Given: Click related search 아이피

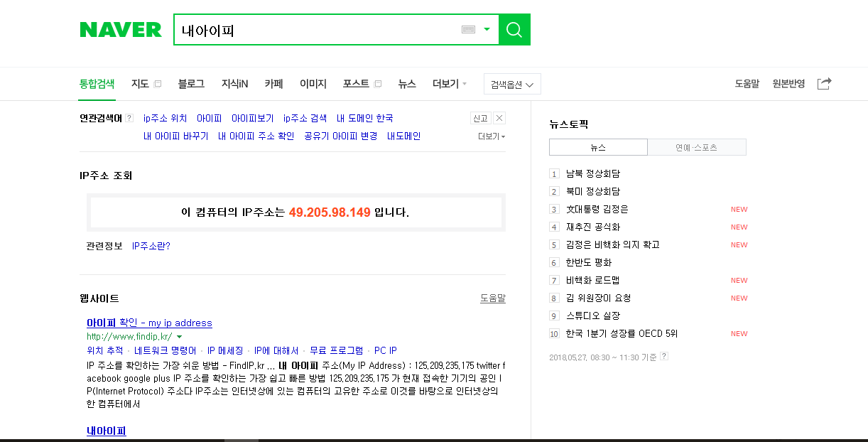Looking at the screenshot, I should (210, 119).
